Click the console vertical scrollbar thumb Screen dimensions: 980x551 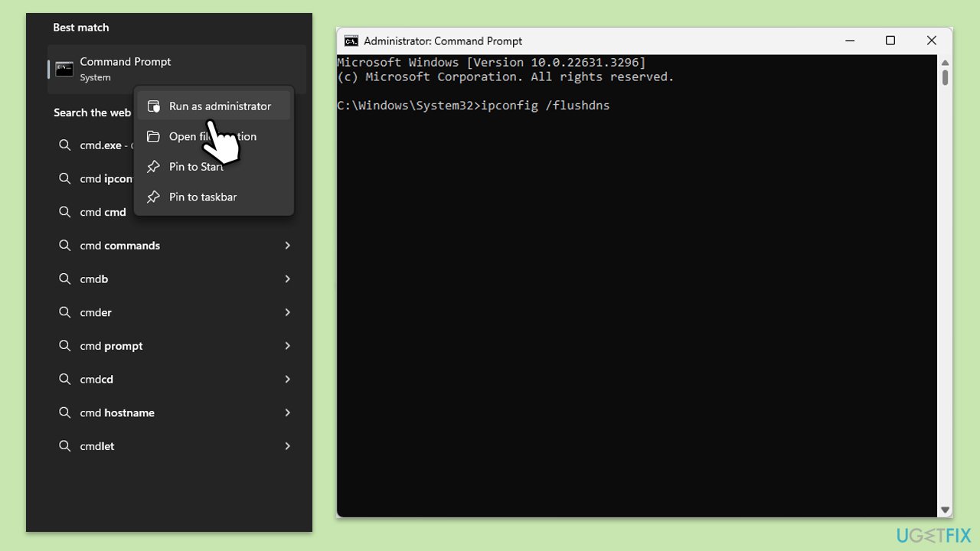tap(946, 77)
